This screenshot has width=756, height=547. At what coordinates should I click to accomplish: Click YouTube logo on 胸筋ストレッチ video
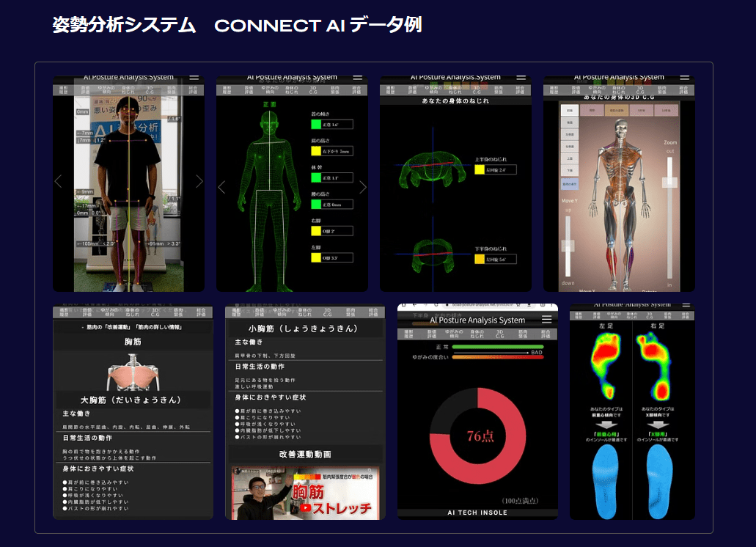point(305,508)
